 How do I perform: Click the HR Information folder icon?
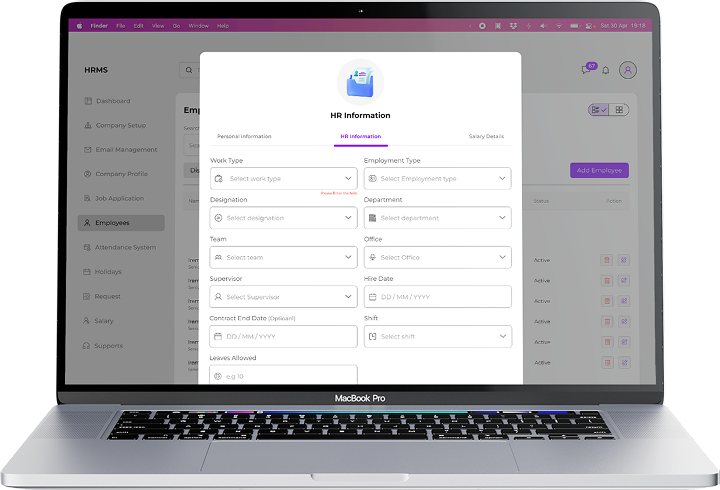pyautogui.click(x=360, y=84)
